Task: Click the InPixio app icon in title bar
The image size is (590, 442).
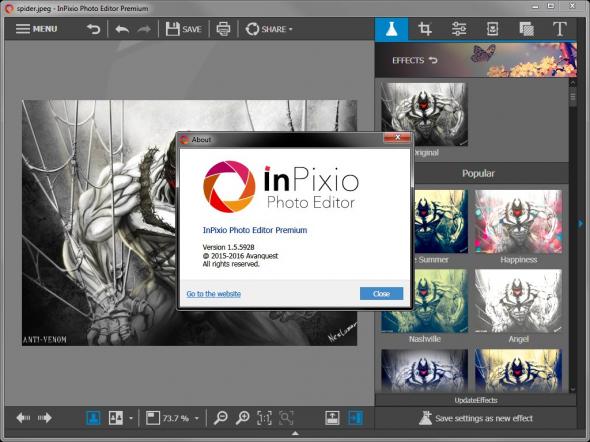Action: pyautogui.click(x=9, y=8)
